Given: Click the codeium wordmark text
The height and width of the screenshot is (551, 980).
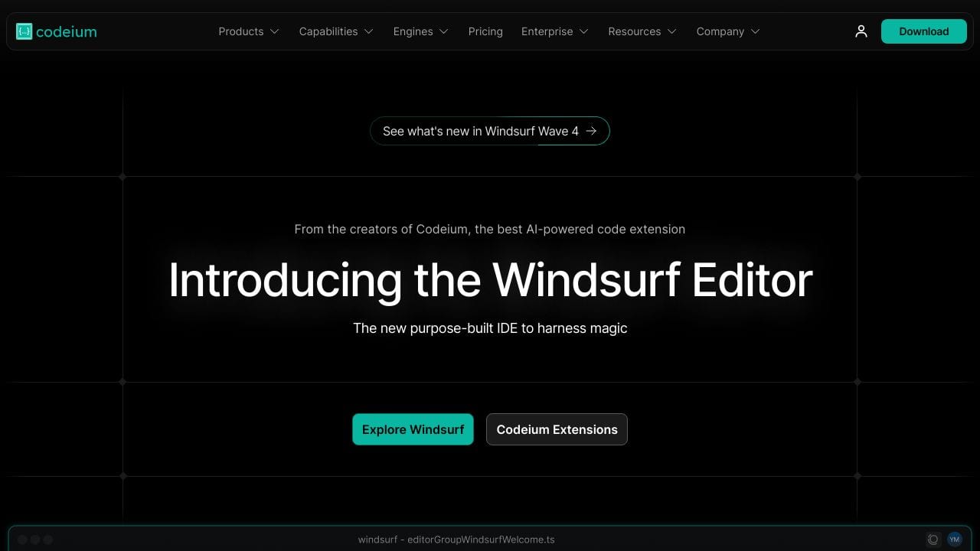Looking at the screenshot, I should [67, 31].
